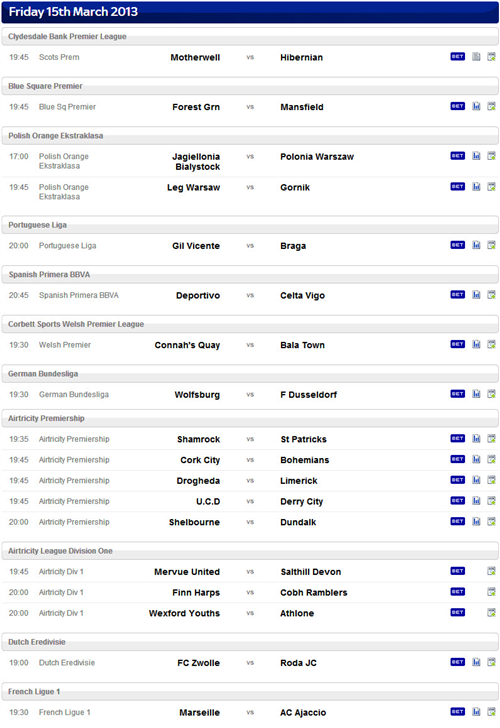
Task: Select the Dutch Eredivisie section header
Action: point(250,642)
